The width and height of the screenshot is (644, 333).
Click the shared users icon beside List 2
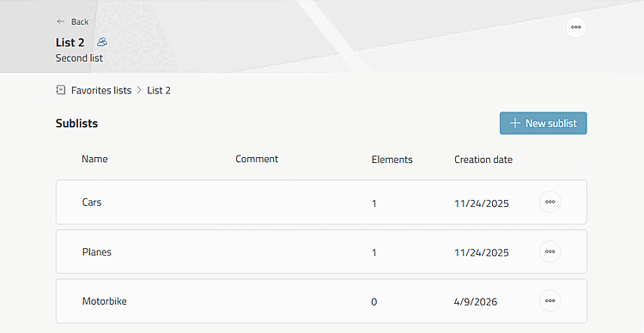click(102, 42)
